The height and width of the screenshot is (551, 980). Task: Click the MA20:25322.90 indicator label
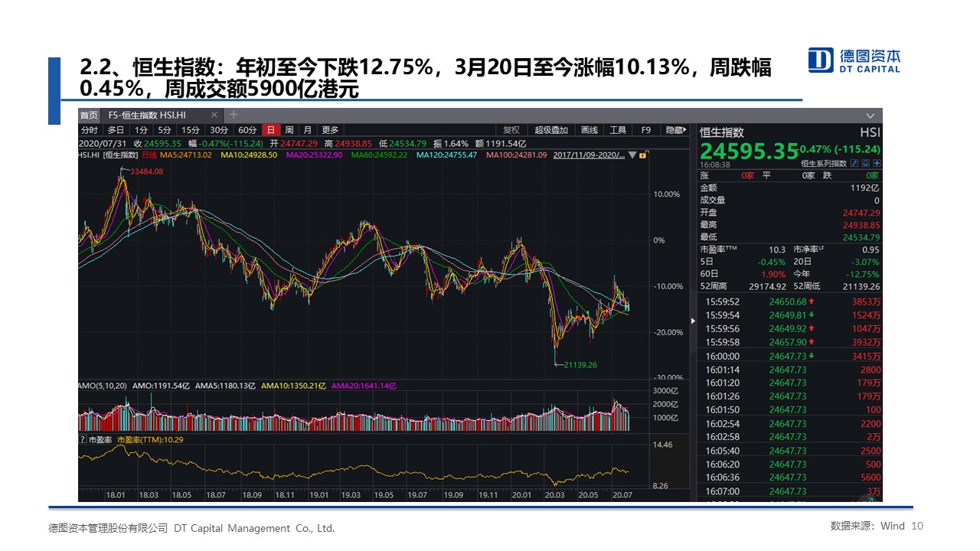coord(314,155)
